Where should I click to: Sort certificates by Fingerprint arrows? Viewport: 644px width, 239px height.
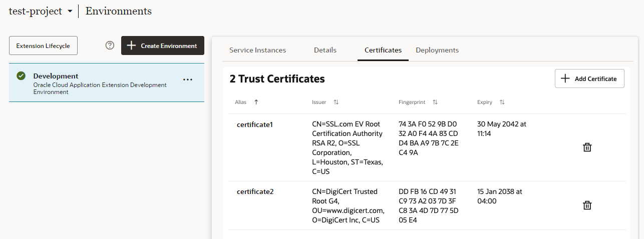(435, 102)
